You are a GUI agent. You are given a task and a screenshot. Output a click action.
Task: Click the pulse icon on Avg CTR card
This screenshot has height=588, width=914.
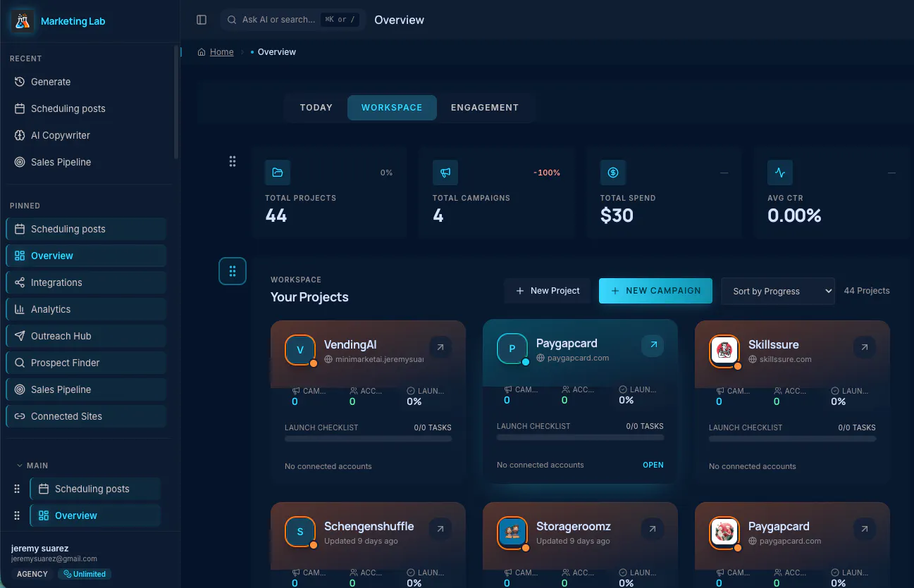click(x=780, y=173)
